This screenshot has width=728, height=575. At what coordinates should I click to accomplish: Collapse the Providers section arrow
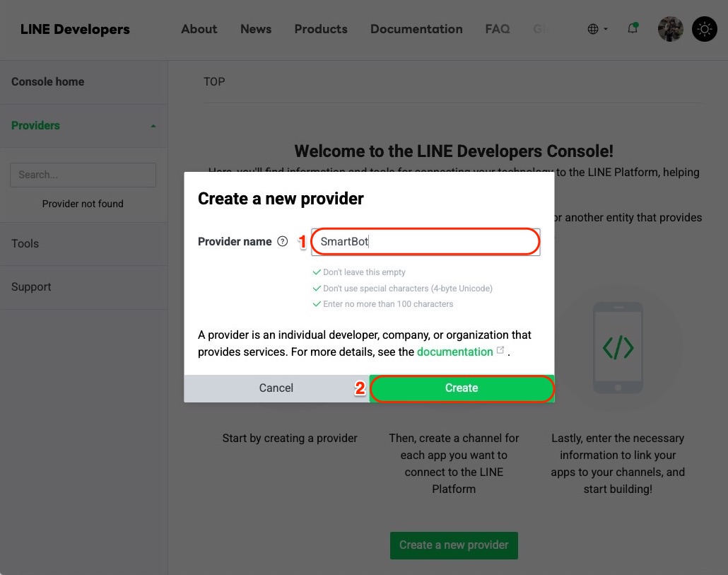pyautogui.click(x=153, y=126)
